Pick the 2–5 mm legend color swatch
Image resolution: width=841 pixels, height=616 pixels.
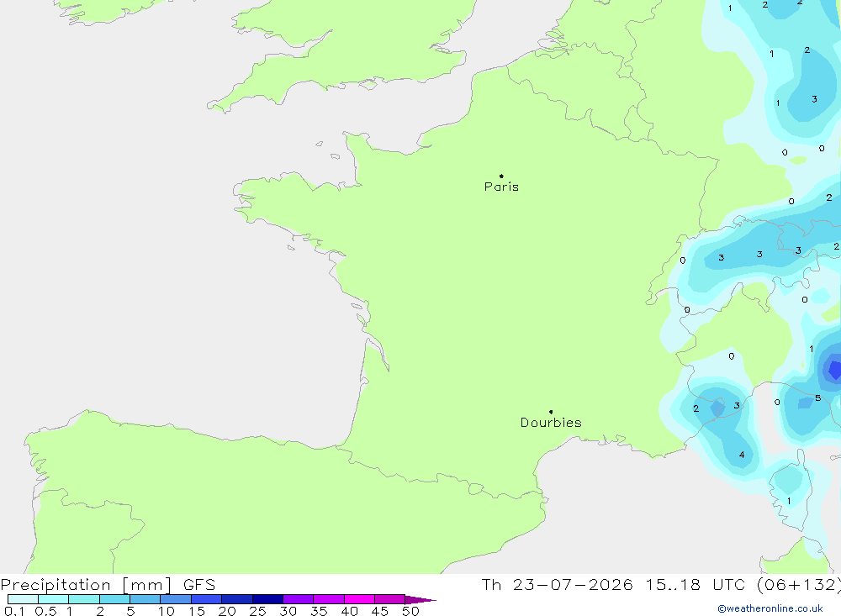(x=114, y=599)
